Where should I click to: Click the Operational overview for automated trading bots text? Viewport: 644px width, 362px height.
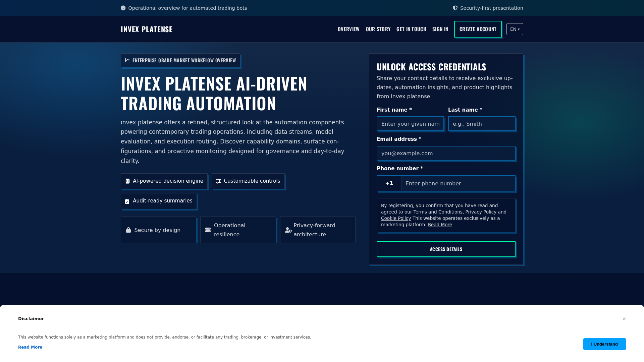tap(187, 8)
